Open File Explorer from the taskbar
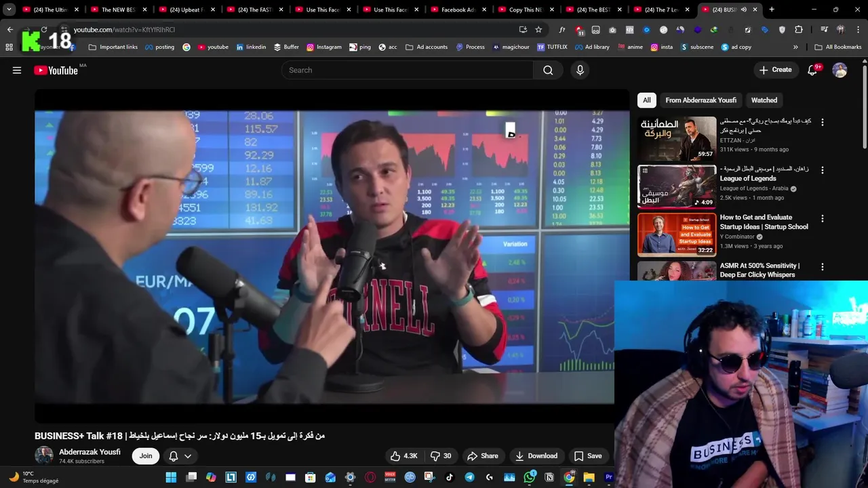This screenshot has height=488, width=868. coord(589,477)
